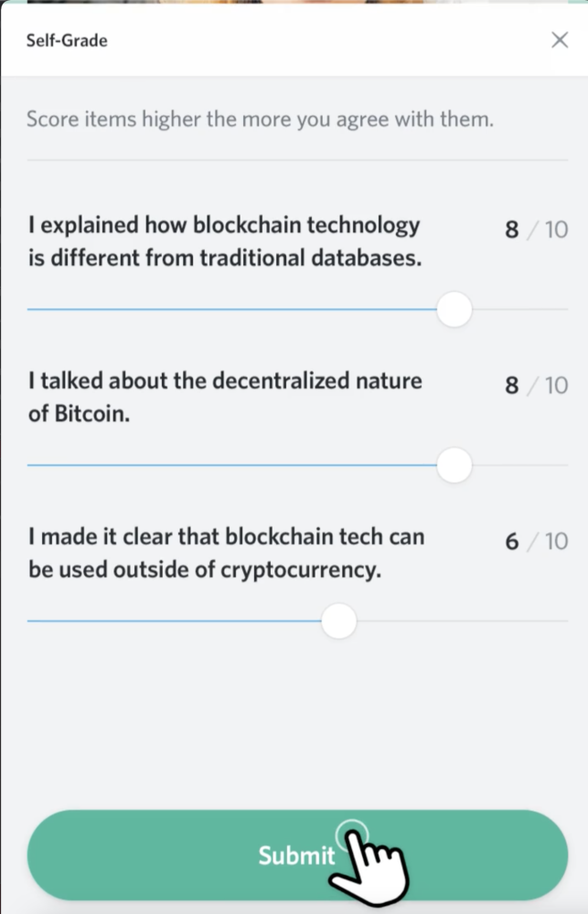588x914 pixels.
Task: Click the slider knob for outside-of-cryptocurrency statement
Action: pyautogui.click(x=338, y=621)
